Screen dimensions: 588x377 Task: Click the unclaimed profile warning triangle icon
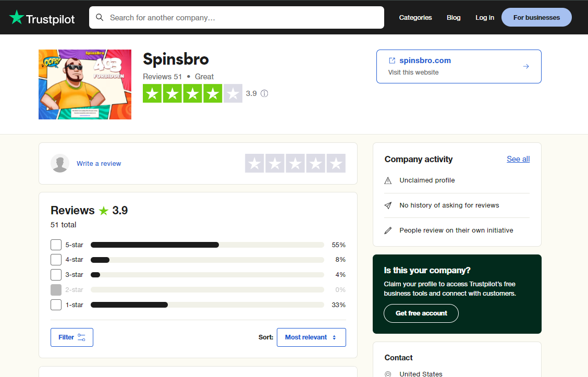tap(388, 180)
